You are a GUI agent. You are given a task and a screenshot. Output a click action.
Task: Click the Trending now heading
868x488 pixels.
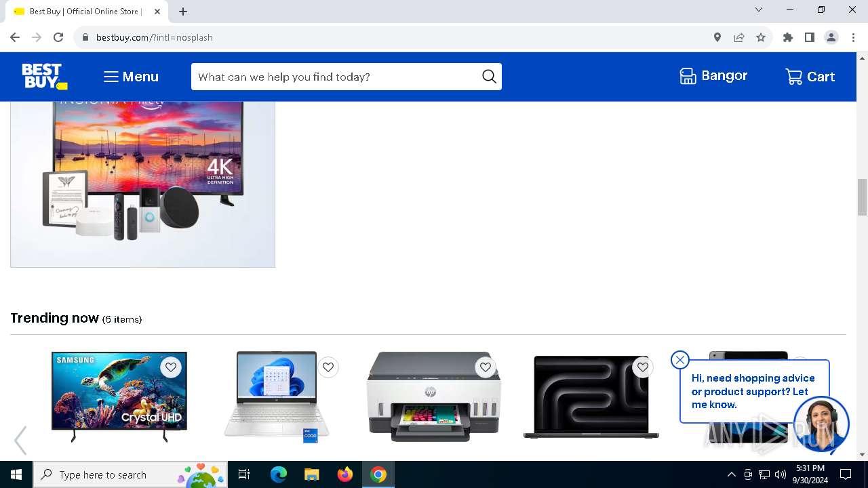pos(55,318)
